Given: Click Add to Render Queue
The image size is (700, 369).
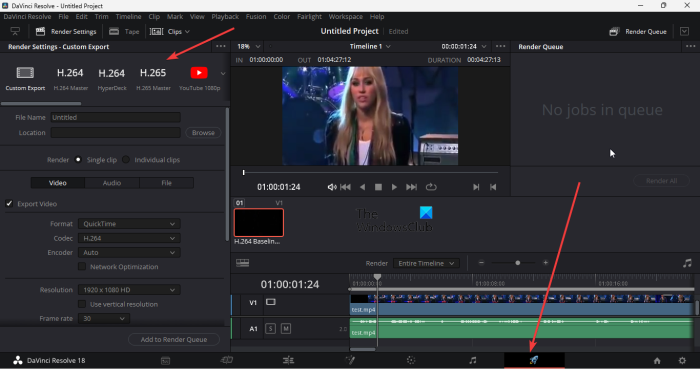Looking at the screenshot, I should pos(174,340).
